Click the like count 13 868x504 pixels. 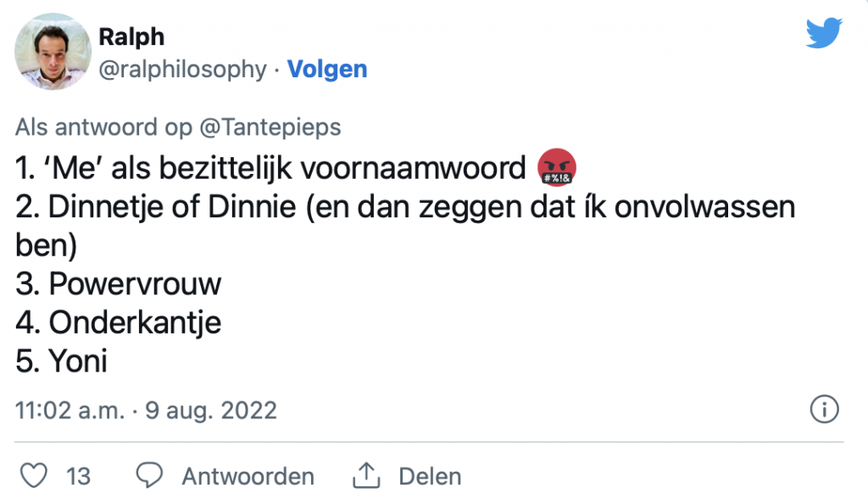coord(78,477)
